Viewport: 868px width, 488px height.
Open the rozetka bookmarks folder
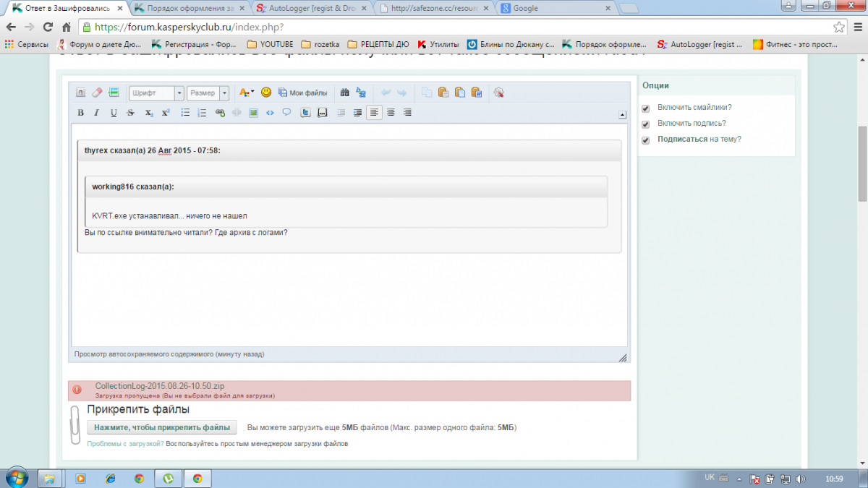tap(320, 44)
